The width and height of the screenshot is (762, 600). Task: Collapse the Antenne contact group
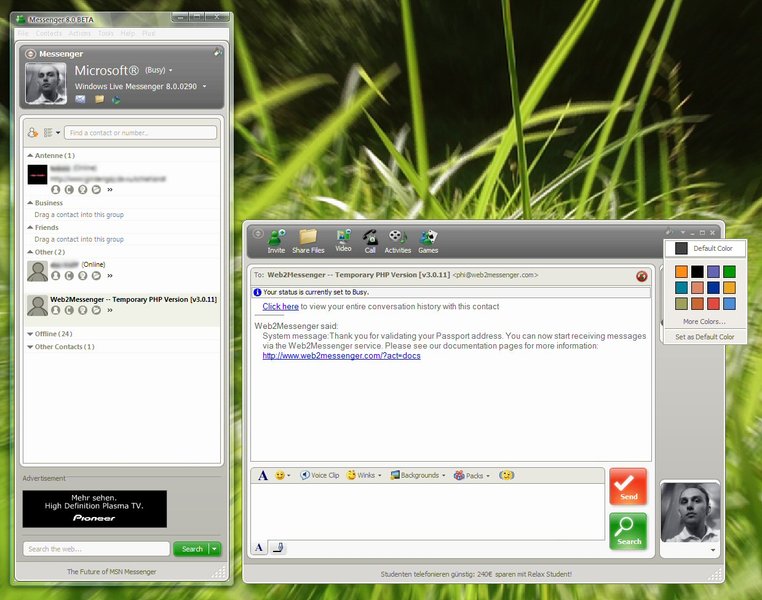tap(30, 156)
